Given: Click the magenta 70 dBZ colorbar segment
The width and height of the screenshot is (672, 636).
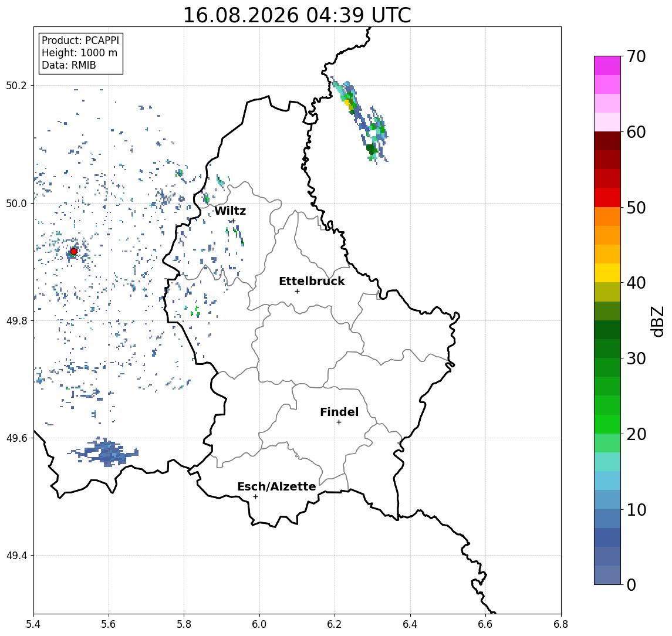Looking at the screenshot, I should 607,66.
